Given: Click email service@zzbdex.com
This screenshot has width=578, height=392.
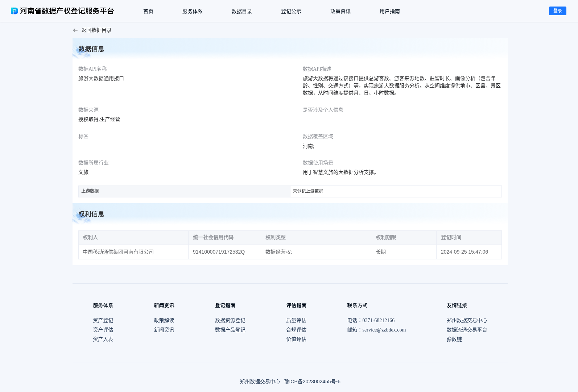Looking at the screenshot, I should pos(384,330).
